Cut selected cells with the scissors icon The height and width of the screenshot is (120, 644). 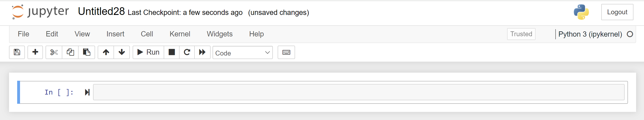point(54,52)
